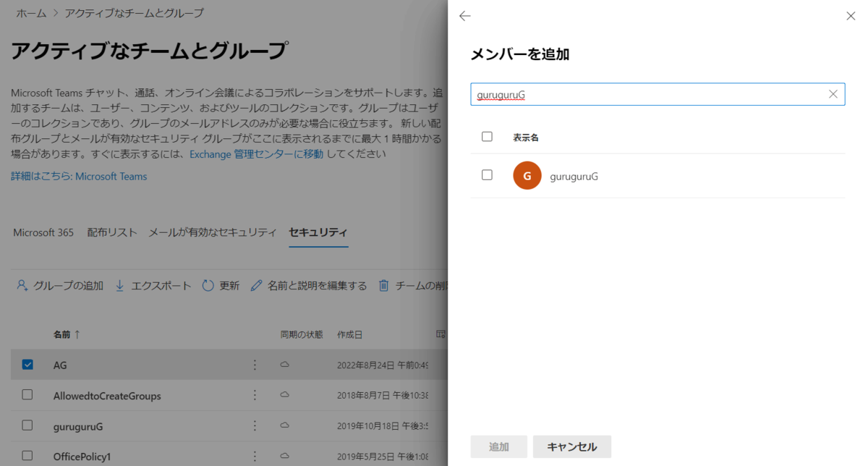Open the AG group name
This screenshot has width=868, height=466.
pyautogui.click(x=60, y=365)
